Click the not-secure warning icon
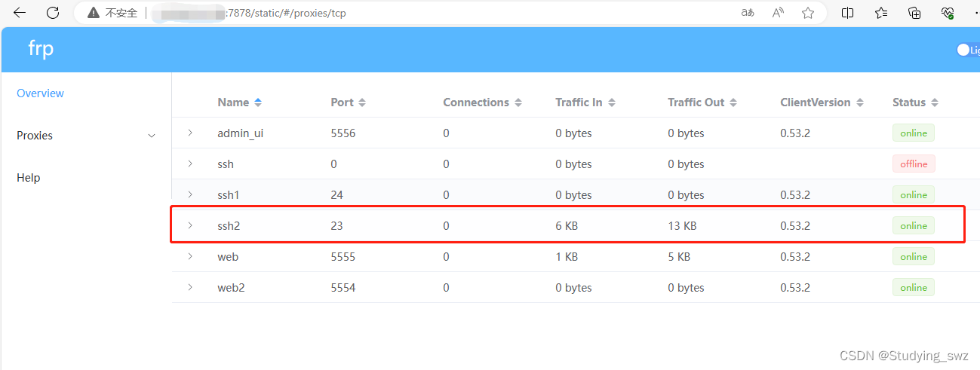 coord(94,13)
